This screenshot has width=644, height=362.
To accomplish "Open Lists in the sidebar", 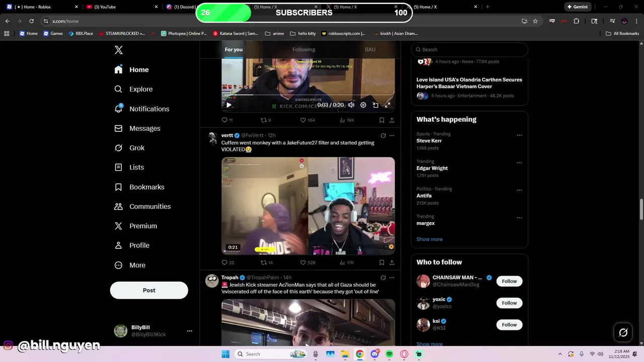I will [129, 167].
